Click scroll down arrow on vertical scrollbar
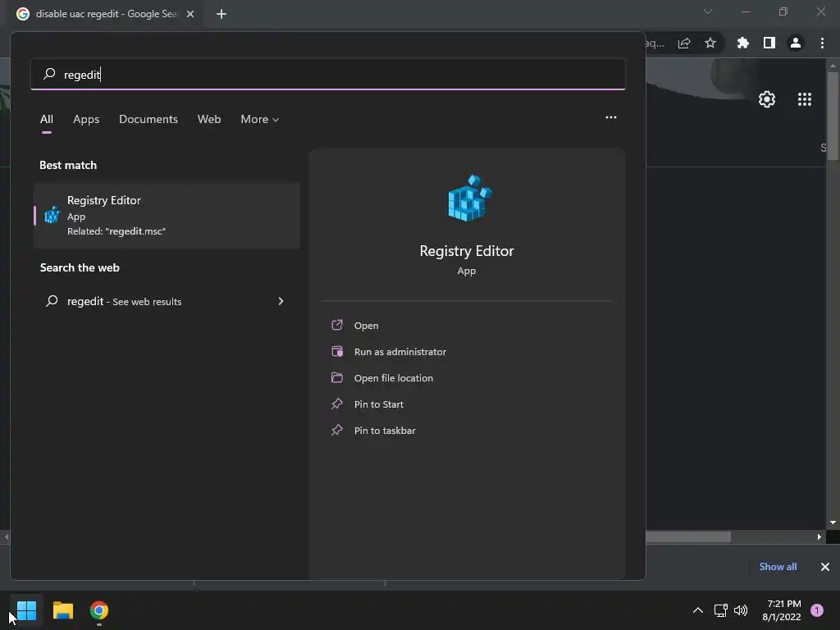The width and height of the screenshot is (840, 630). point(833,523)
